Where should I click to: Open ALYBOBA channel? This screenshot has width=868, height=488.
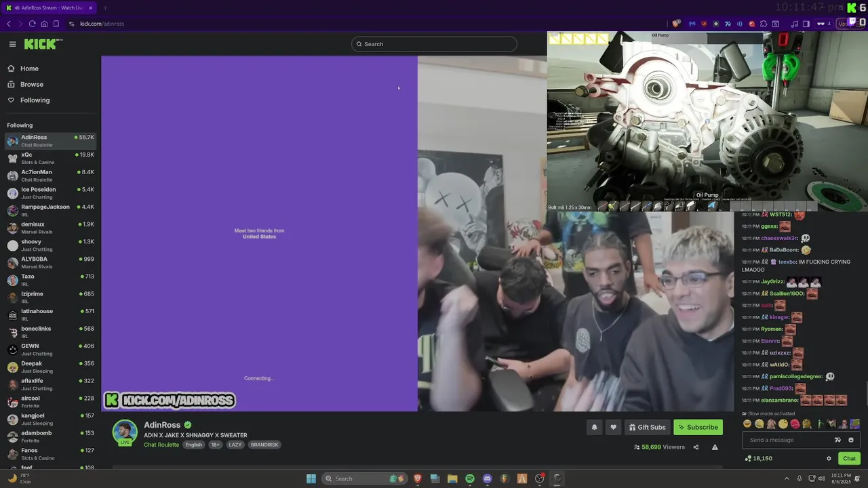[50, 262]
